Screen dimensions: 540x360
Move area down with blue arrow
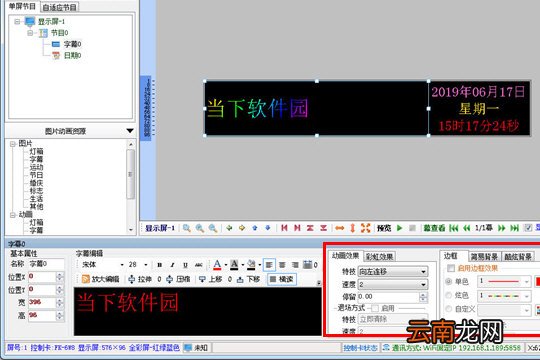[x=268, y=228]
